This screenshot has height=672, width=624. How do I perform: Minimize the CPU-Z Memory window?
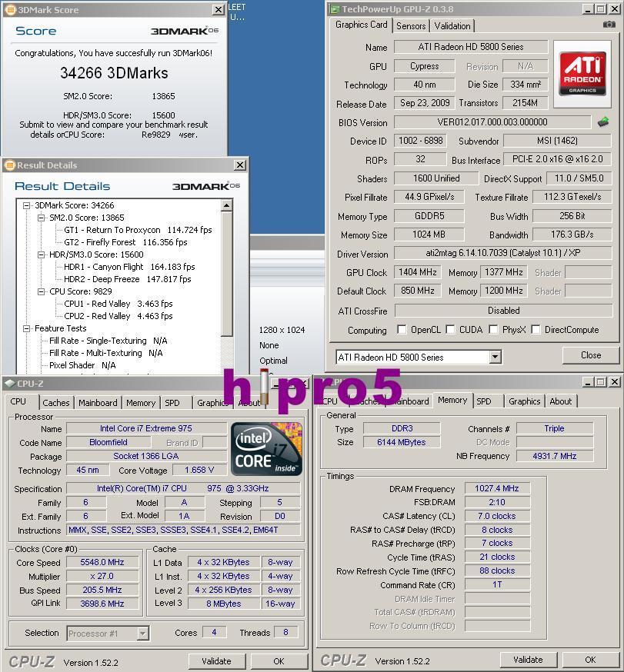click(588, 381)
